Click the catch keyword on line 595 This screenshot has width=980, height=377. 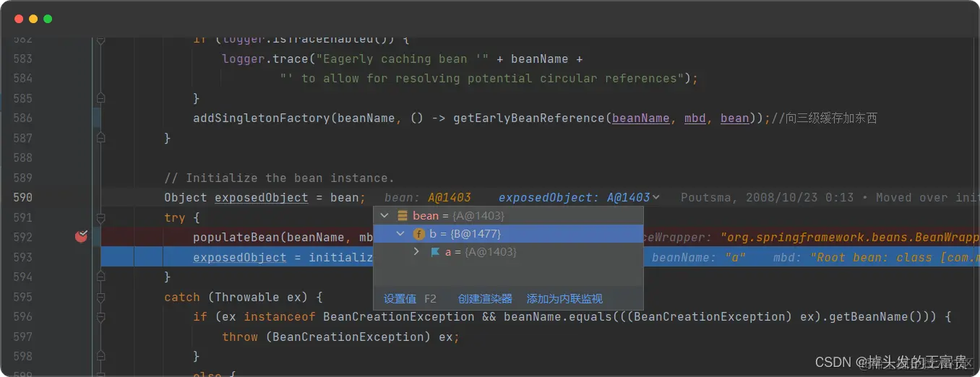[x=182, y=297]
